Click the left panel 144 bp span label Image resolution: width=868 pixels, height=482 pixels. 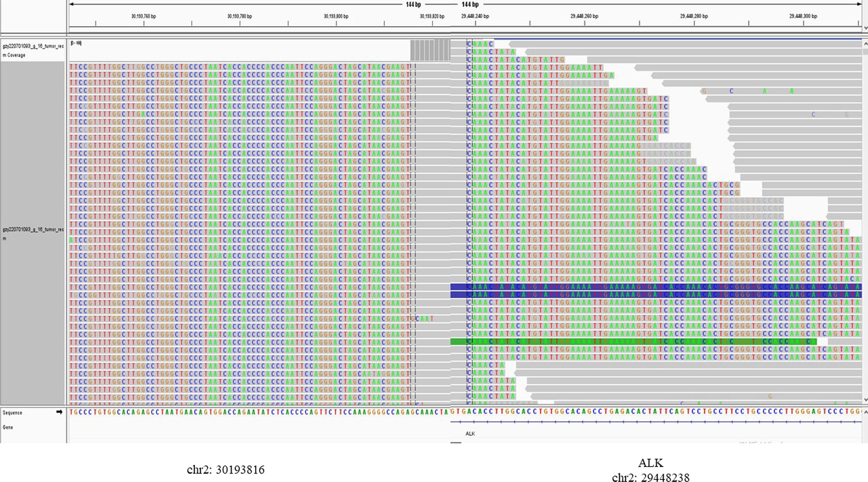pos(413,4)
